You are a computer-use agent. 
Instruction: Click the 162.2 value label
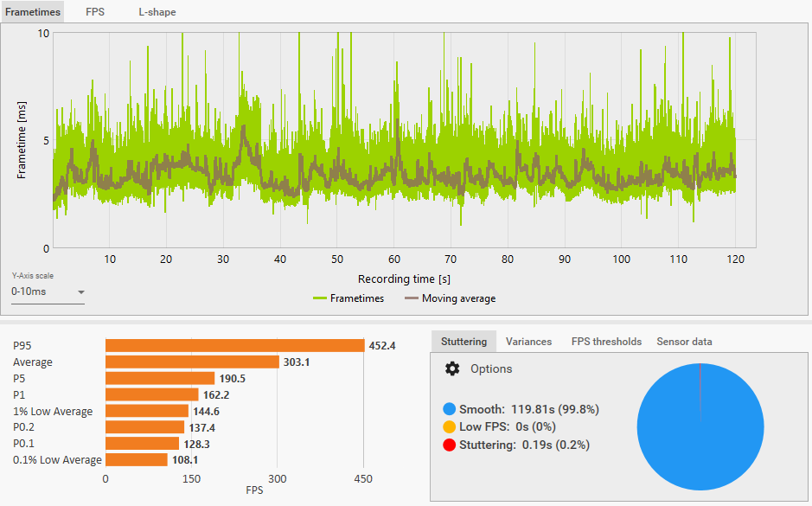(216, 395)
